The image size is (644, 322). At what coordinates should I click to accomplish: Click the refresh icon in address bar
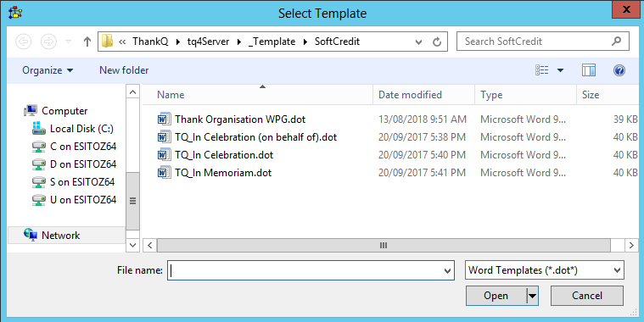coord(437,42)
